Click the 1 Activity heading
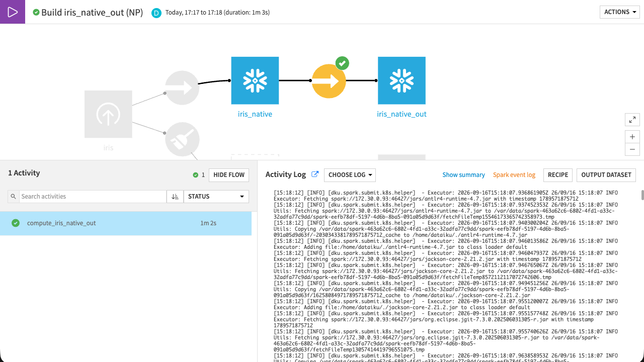Screen dimensions: 644x362 click(24, 173)
